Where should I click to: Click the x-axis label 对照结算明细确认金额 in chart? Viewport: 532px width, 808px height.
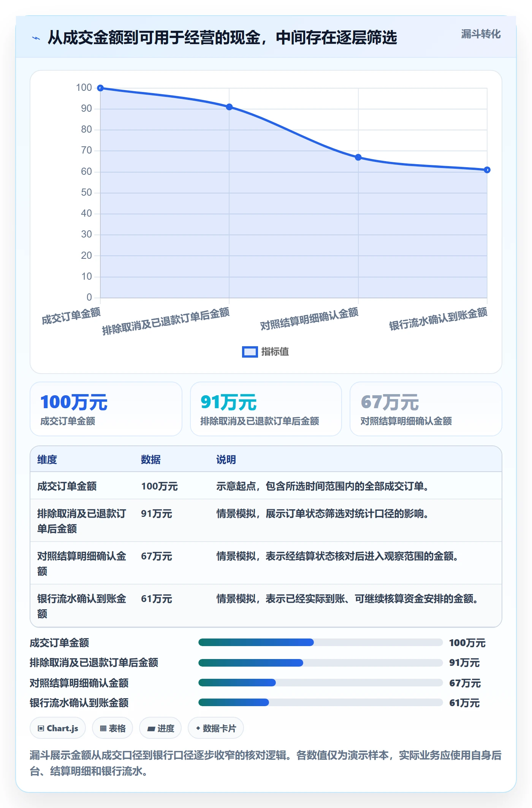click(x=309, y=319)
